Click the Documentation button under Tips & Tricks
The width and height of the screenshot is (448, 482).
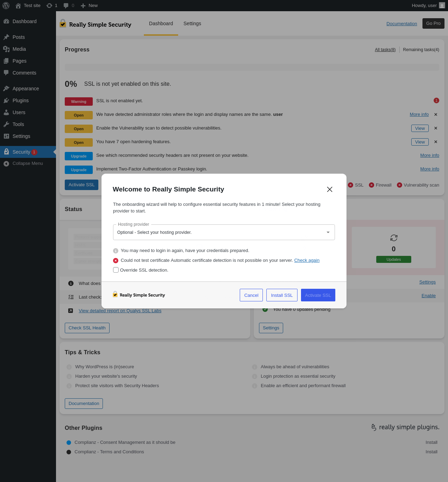tap(84, 404)
